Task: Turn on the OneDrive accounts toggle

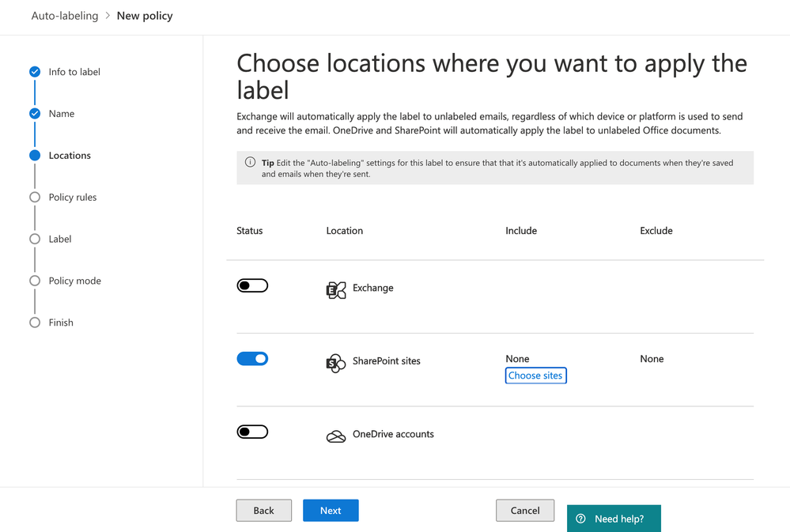Action: point(252,432)
